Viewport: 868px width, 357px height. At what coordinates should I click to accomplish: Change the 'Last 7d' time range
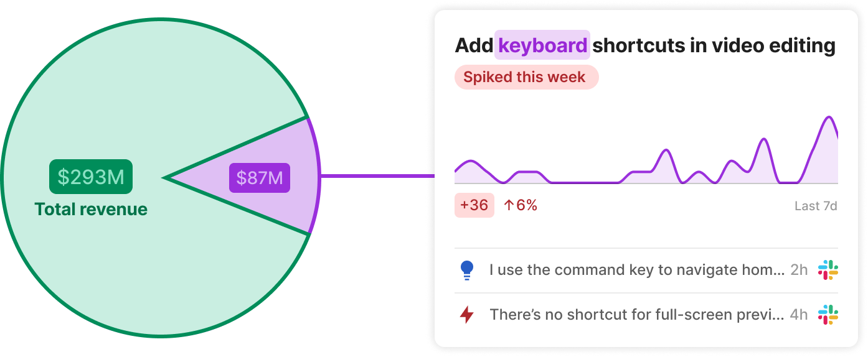click(x=816, y=206)
